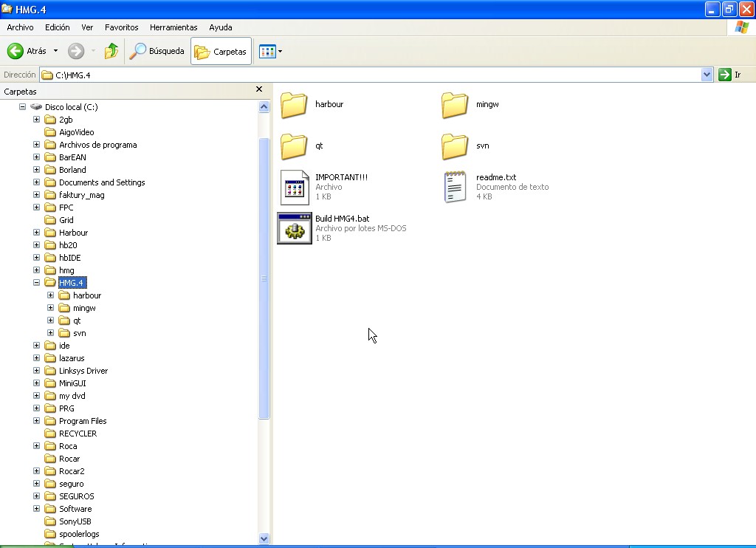Open the address bar dropdown

705,74
